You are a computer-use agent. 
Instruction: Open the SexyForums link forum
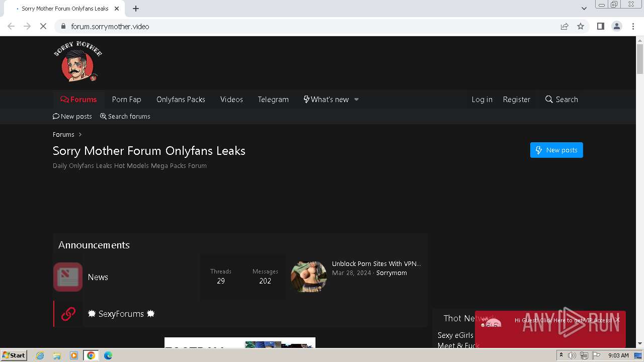coord(121,314)
